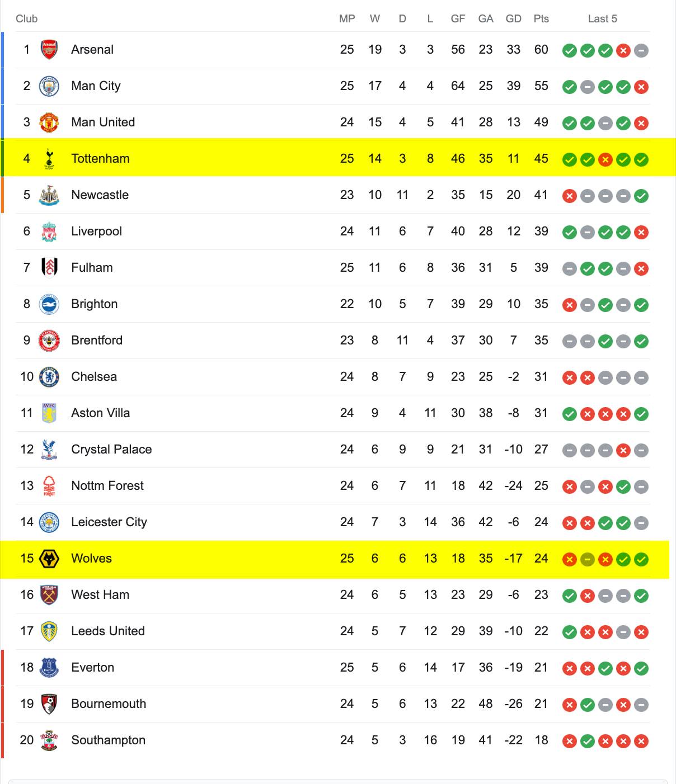
Task: Click Arsenal's red loss icon in Last 5
Action: [623, 51]
